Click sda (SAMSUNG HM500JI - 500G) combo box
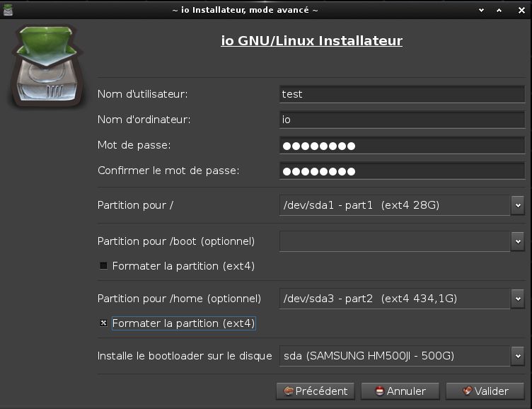The height and width of the screenshot is (409, 532). [x=395, y=356]
